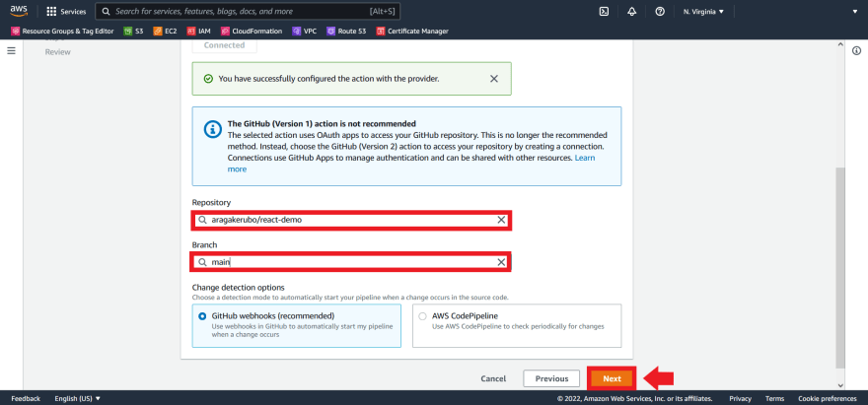Open the Privacy footer link
Screen dimensions: 868x405
(740, 398)
